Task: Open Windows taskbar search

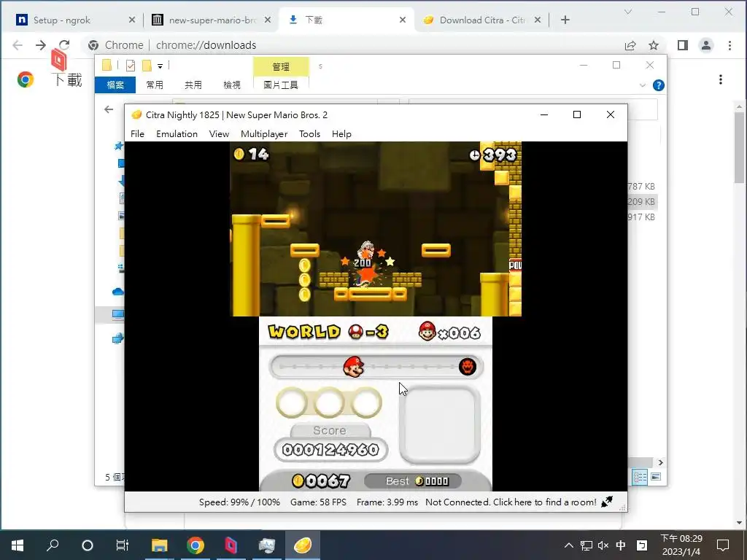Action: 53,545
